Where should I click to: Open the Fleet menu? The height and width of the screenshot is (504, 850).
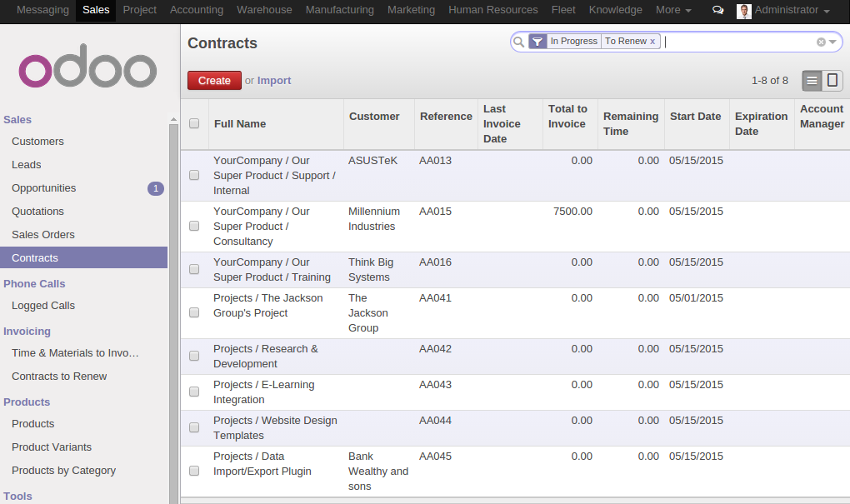(563, 10)
